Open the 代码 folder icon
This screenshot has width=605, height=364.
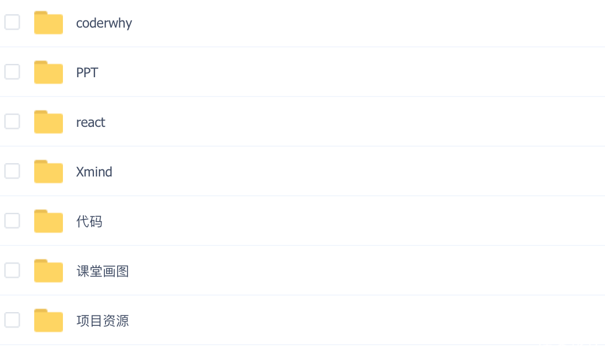(49, 221)
